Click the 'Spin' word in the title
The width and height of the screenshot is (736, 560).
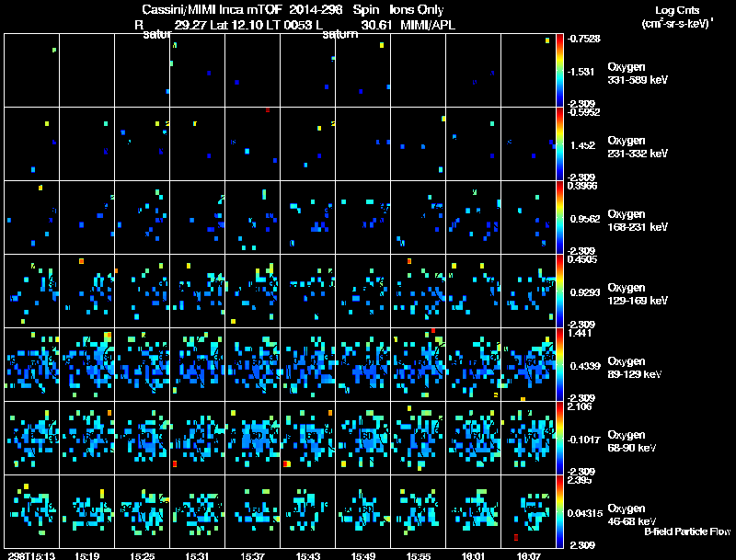coord(365,10)
